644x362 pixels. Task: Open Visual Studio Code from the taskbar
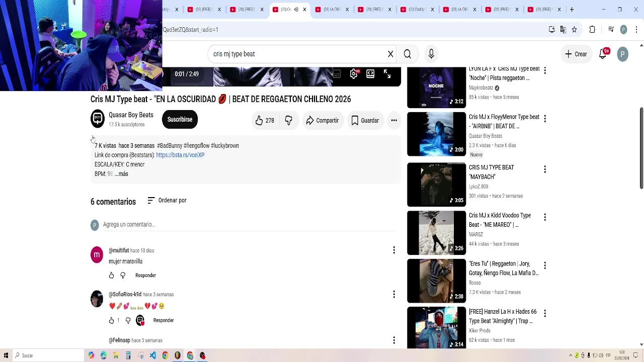(153, 355)
